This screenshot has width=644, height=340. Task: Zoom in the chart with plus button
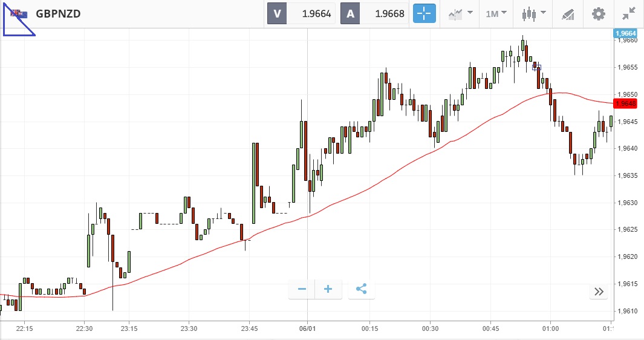click(328, 289)
